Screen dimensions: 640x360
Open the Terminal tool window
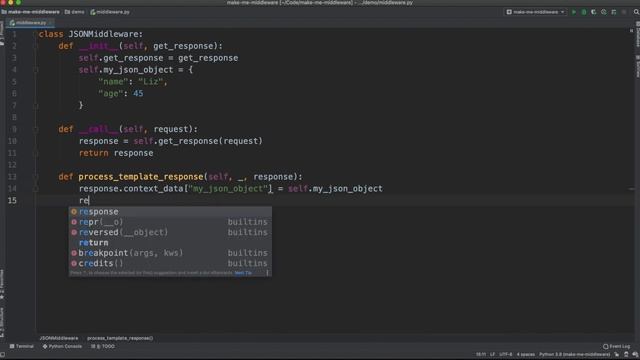pos(22,346)
